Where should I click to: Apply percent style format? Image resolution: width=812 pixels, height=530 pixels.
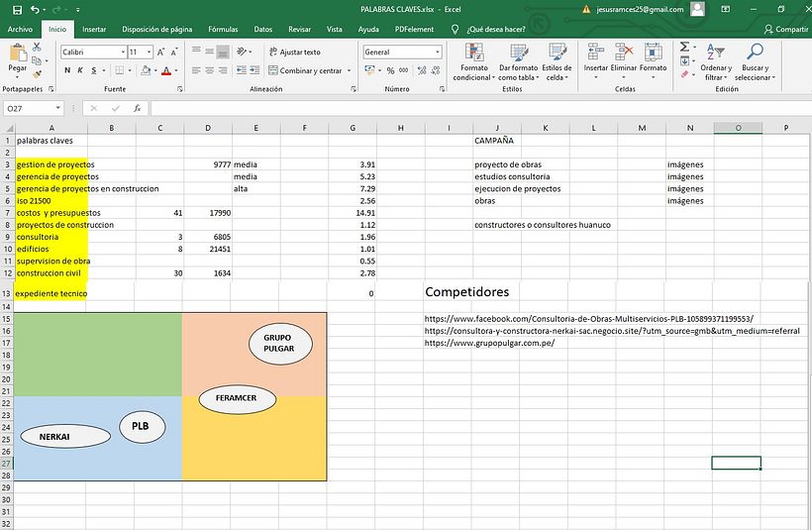(390, 70)
